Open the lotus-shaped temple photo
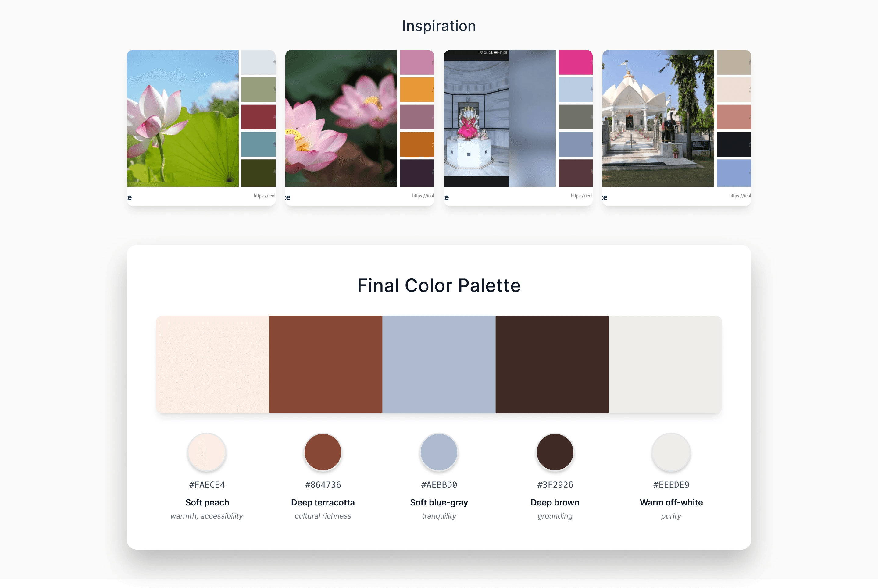 click(658, 118)
